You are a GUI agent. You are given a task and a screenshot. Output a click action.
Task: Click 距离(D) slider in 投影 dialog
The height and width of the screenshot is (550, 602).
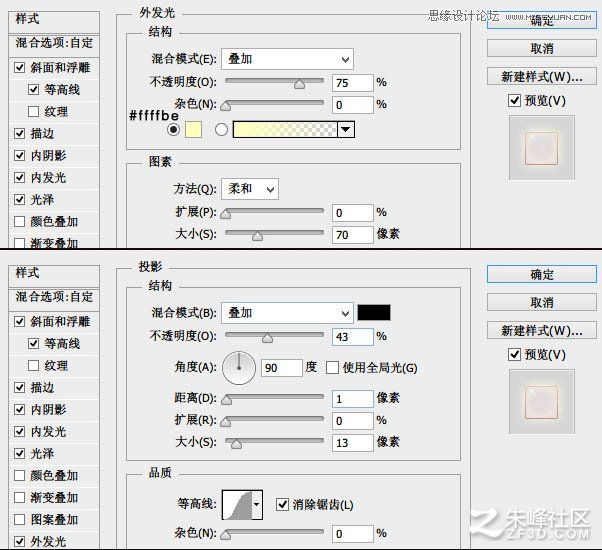[x=275, y=398]
